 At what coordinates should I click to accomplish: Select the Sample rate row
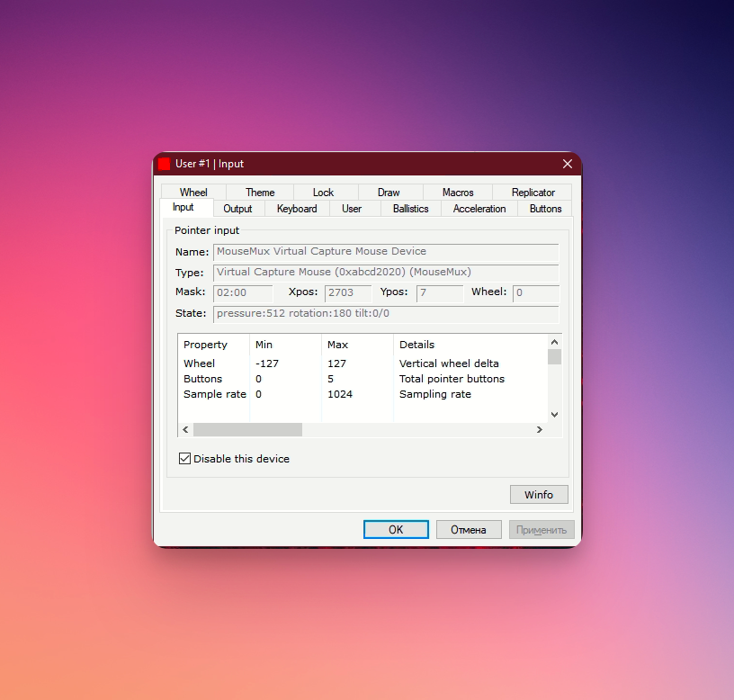pos(363,394)
